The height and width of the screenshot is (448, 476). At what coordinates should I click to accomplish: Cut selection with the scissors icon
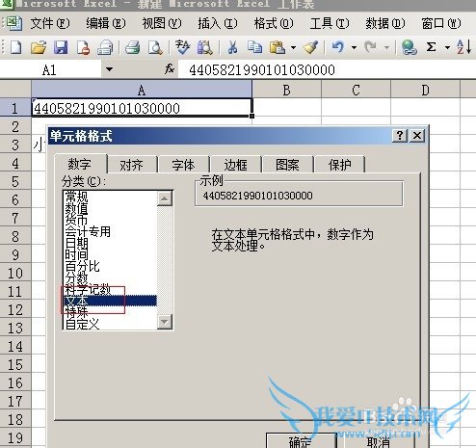pyautogui.click(x=232, y=47)
